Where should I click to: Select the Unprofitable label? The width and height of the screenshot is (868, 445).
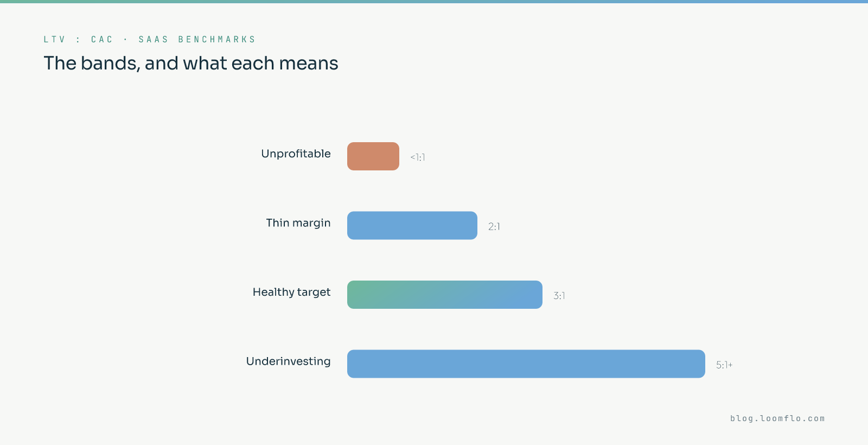tap(296, 154)
